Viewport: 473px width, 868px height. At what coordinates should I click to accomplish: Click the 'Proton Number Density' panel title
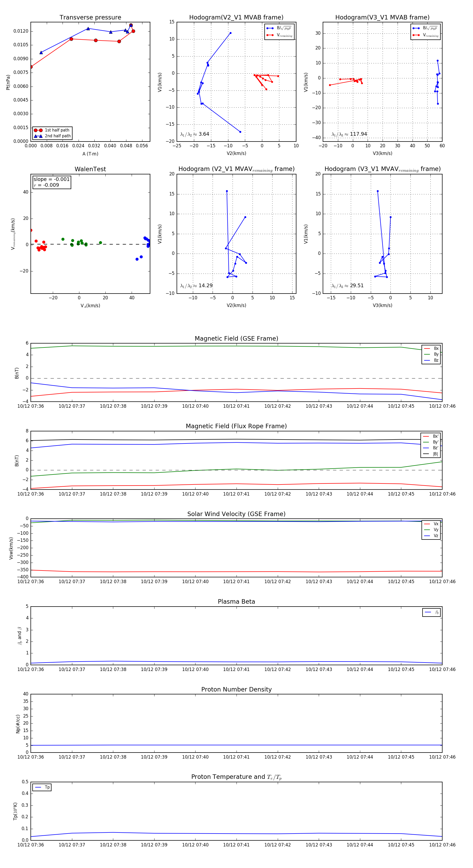pos(236,689)
